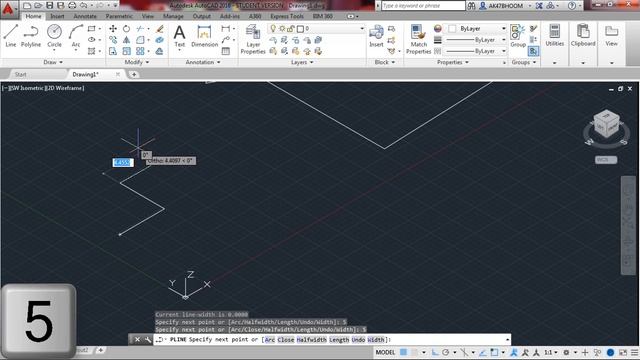Toggle Clean Screen in status bar
This screenshot has height=360, width=640.
point(623,352)
